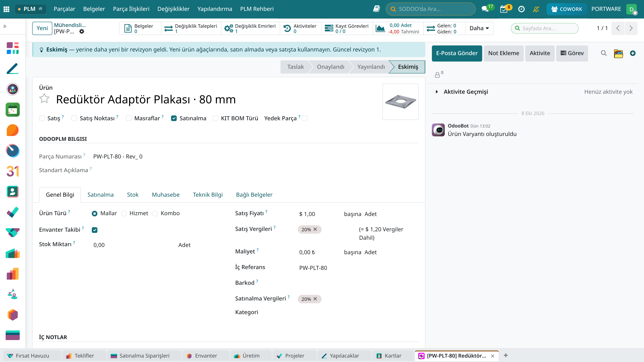Expand the left sidebar with double chevron

(5, 26)
